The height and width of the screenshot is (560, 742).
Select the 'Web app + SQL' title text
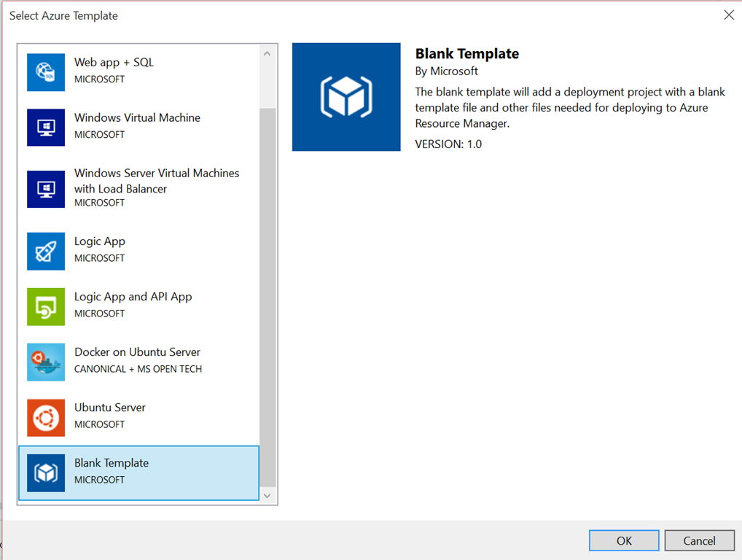tap(114, 63)
